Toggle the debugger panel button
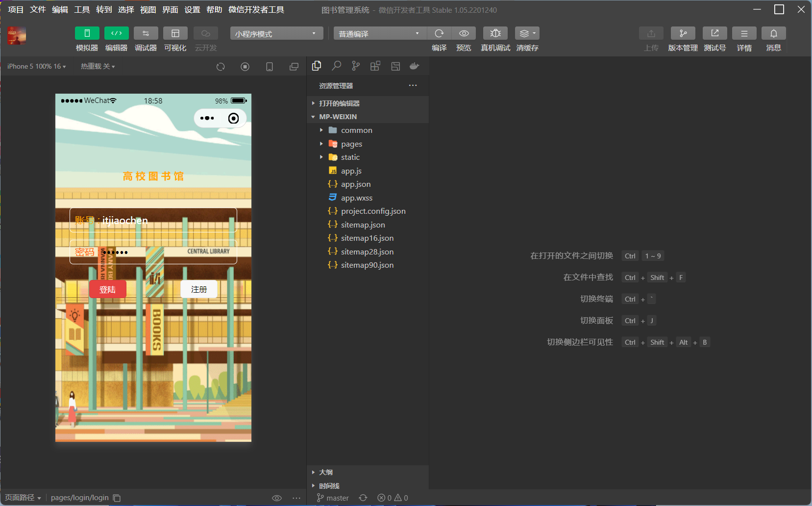Image resolution: width=812 pixels, height=506 pixels. tap(146, 33)
